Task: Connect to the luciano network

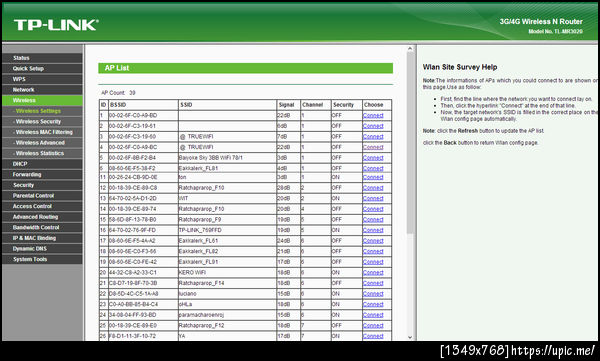Action: click(x=373, y=294)
